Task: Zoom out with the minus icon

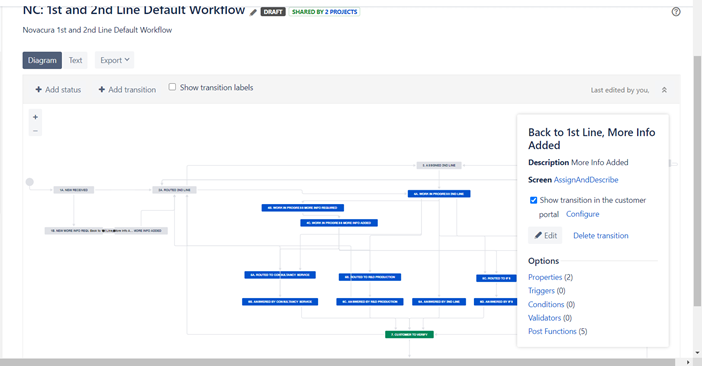Action: click(35, 131)
